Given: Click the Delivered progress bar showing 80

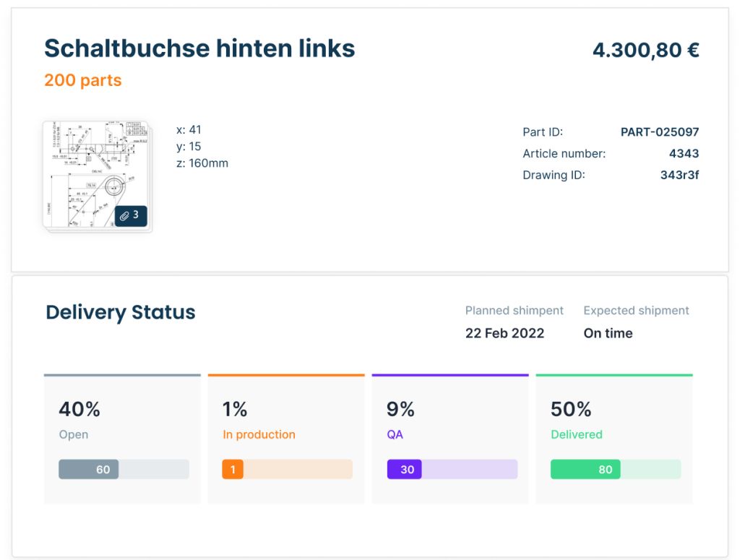Looking at the screenshot, I should coord(615,470).
